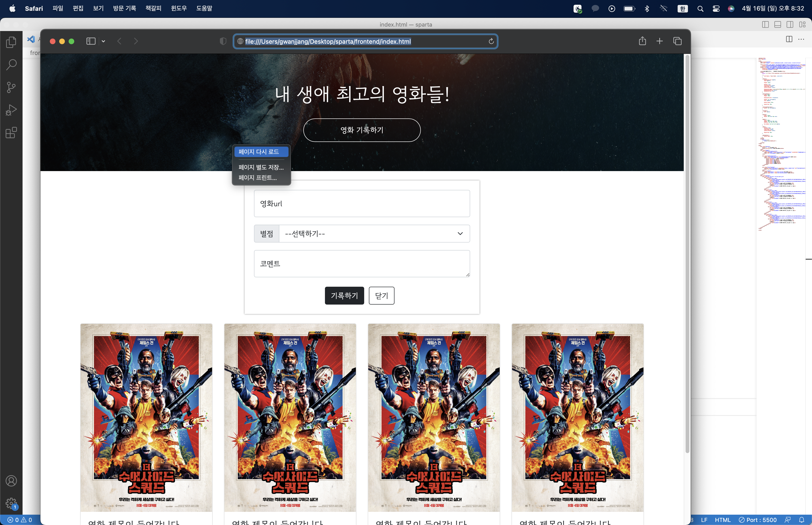Open VS Code Manage gear icon
This screenshot has width=812, height=525.
click(11, 503)
